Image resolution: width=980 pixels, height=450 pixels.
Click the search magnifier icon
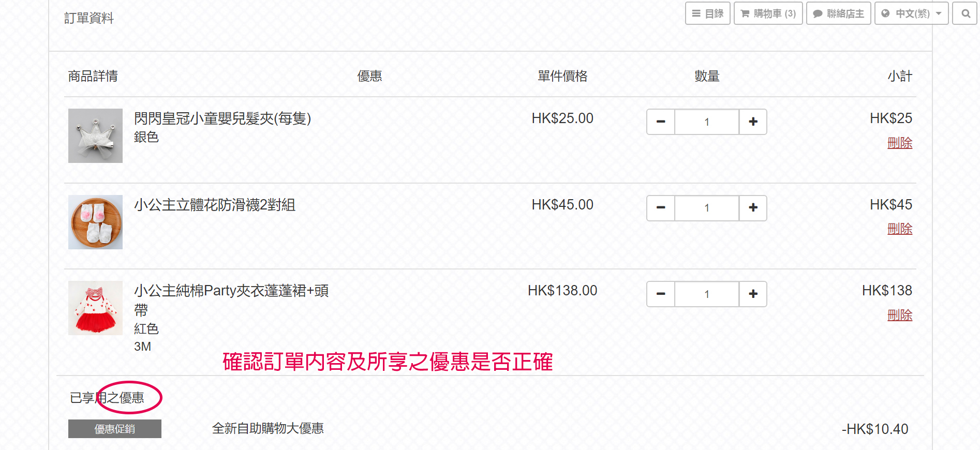(x=966, y=13)
